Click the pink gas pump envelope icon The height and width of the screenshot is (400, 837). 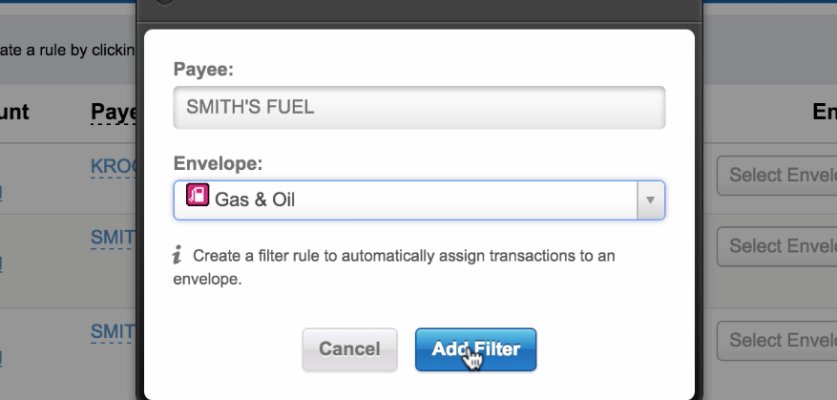pos(198,195)
